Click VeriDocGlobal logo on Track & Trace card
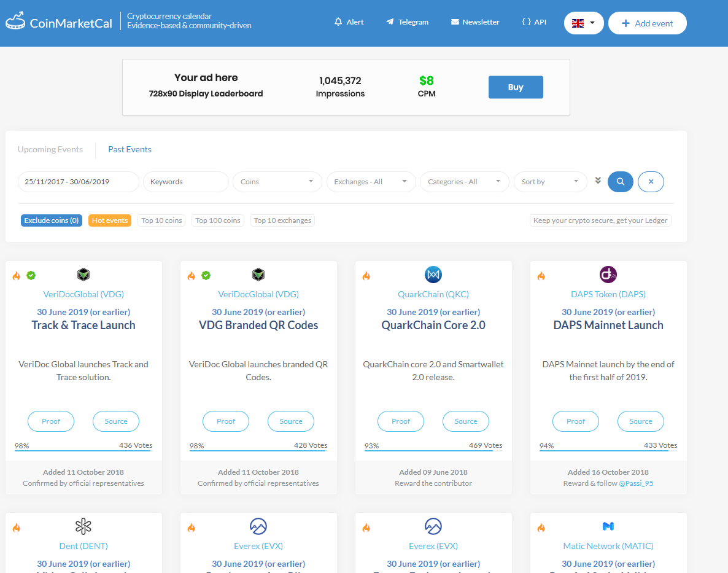This screenshot has width=728, height=573. click(x=83, y=275)
